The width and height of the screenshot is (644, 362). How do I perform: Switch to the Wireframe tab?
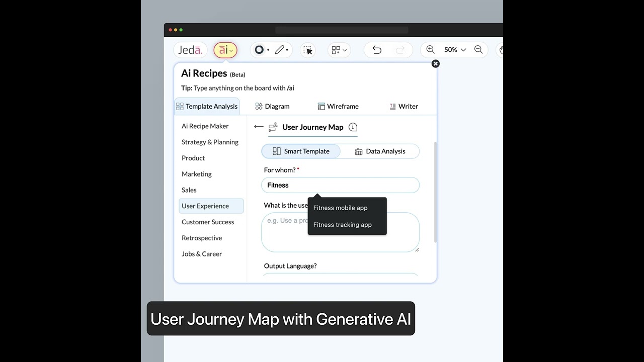click(338, 106)
